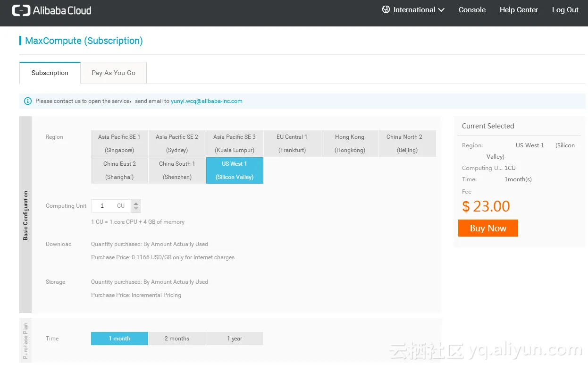Viewport: 588px width, 365px height.
Task: Set purchase time to 1 year
Action: pos(235,339)
